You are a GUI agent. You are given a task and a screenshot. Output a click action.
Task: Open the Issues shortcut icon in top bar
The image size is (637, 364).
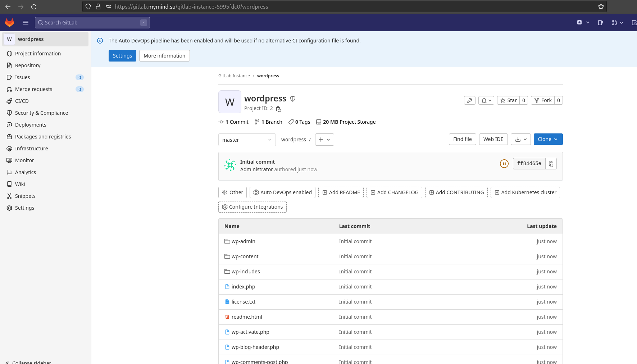[600, 23]
